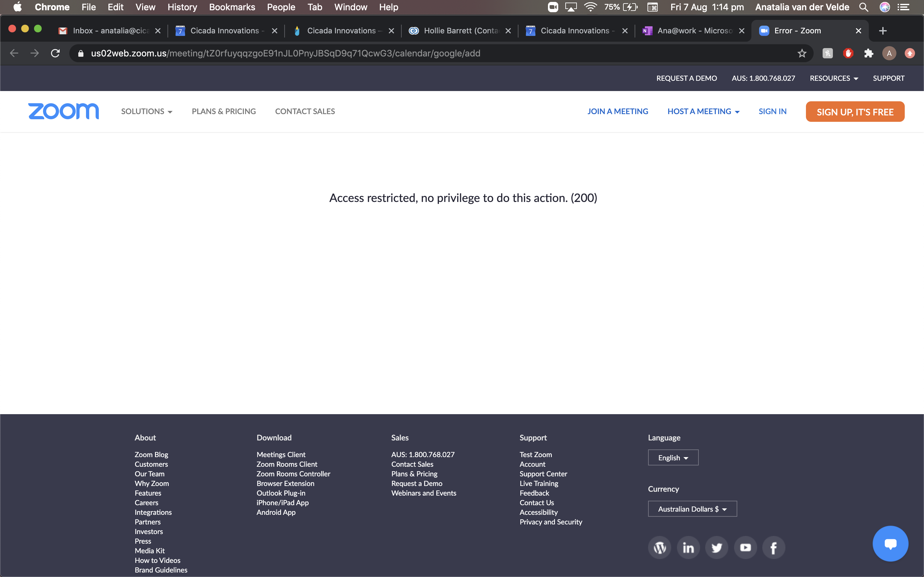
Task: Expand the Resources menu in top bar
Action: point(834,78)
